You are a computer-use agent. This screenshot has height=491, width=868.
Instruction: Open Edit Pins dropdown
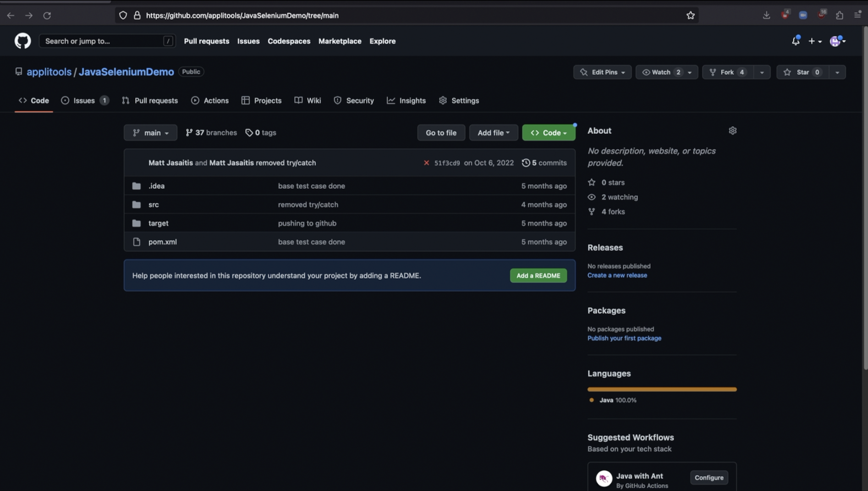602,72
